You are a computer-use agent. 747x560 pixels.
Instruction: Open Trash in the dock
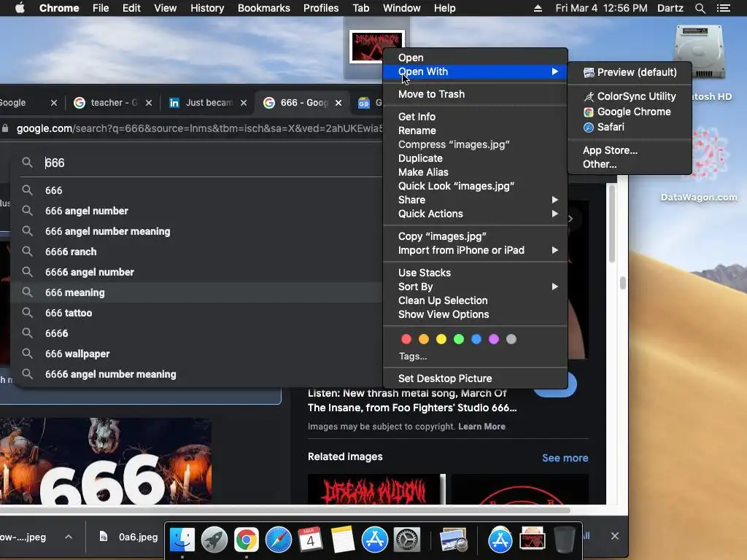point(564,540)
